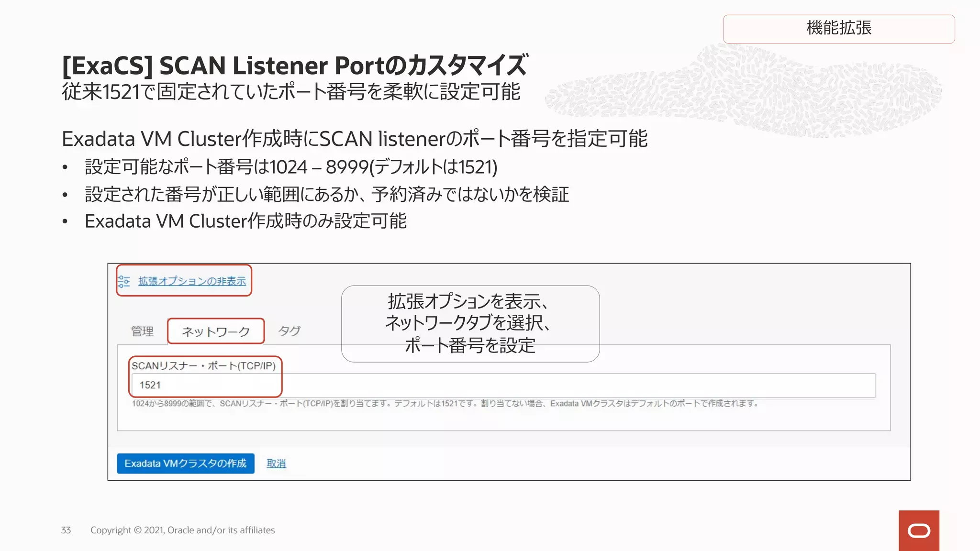Click the Exadata VMクラスタの作成 button
The height and width of the screenshot is (551, 980).
pos(186,463)
